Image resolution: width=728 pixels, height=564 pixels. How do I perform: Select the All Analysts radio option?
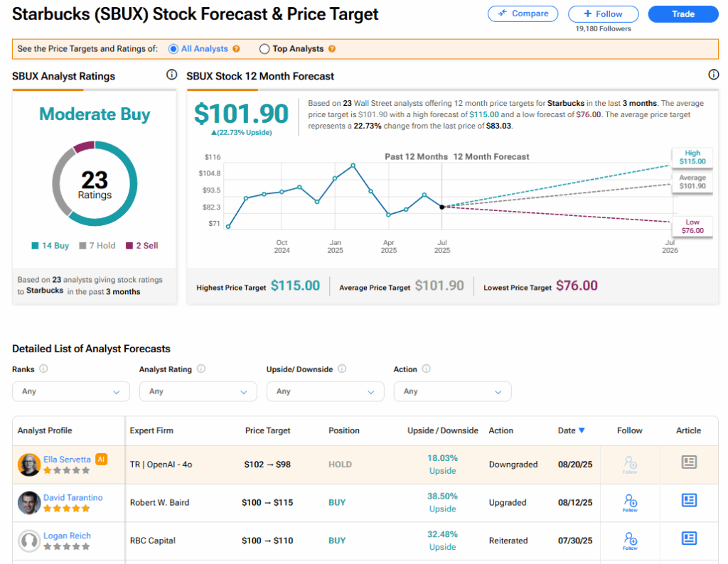[x=173, y=49]
